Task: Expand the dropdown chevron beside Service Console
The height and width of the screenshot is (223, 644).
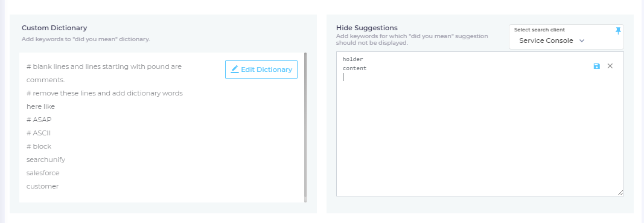Action: [x=582, y=40]
